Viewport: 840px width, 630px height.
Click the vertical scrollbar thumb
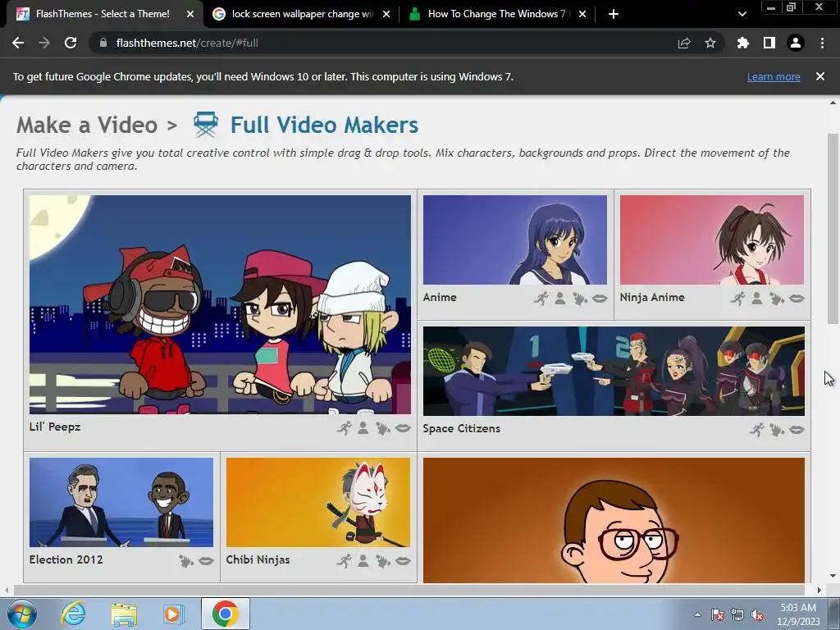(x=833, y=229)
